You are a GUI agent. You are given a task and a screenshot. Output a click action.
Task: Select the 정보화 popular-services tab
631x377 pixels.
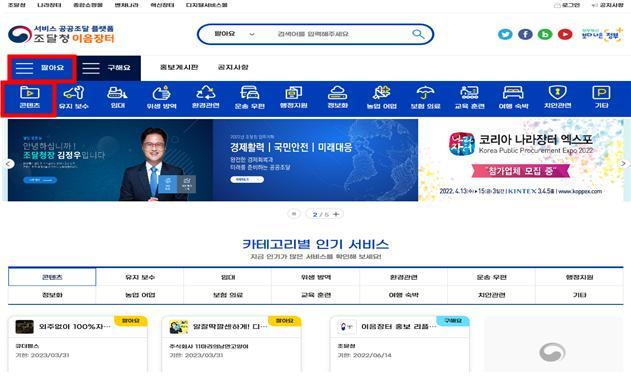52,295
